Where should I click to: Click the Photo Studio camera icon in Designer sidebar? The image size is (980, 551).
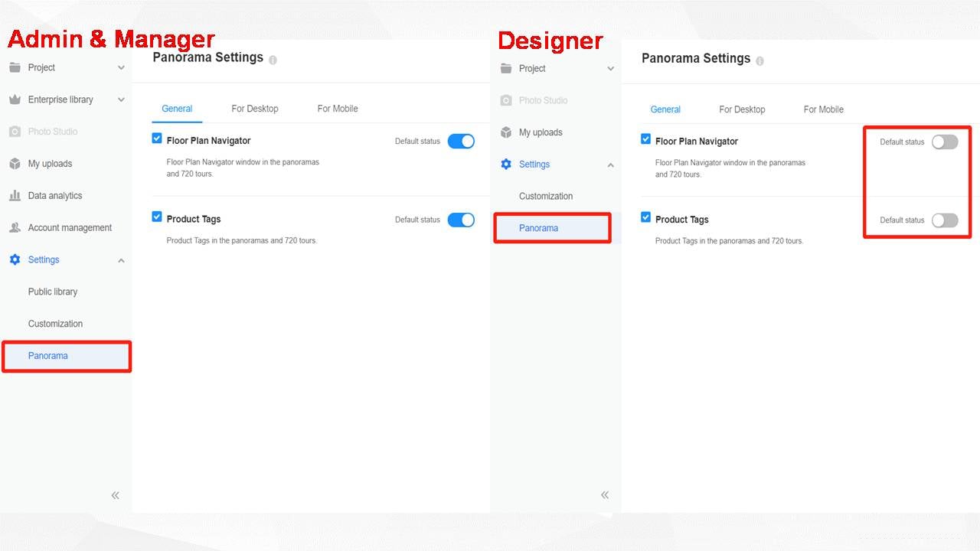[505, 100]
